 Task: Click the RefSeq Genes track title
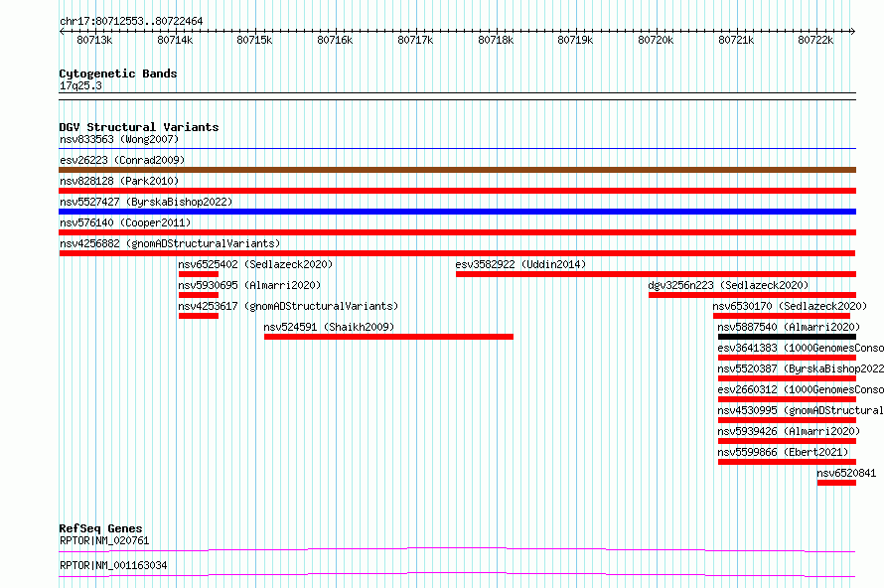[x=100, y=528]
